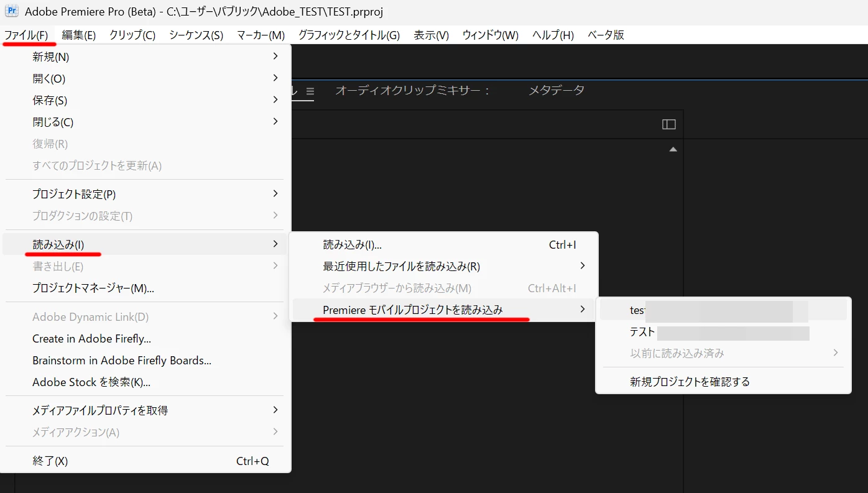Click the panel layout toggle icon
868x493 pixels.
[x=669, y=124]
